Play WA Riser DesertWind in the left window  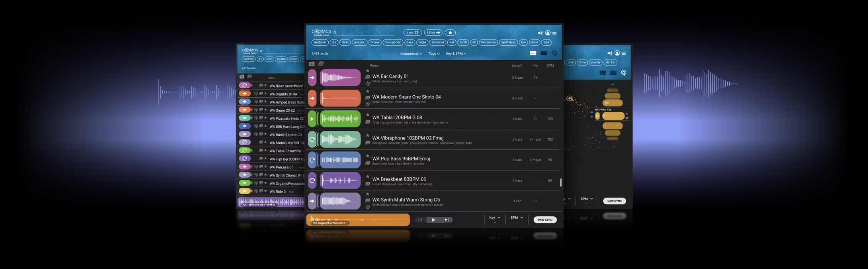245,85
